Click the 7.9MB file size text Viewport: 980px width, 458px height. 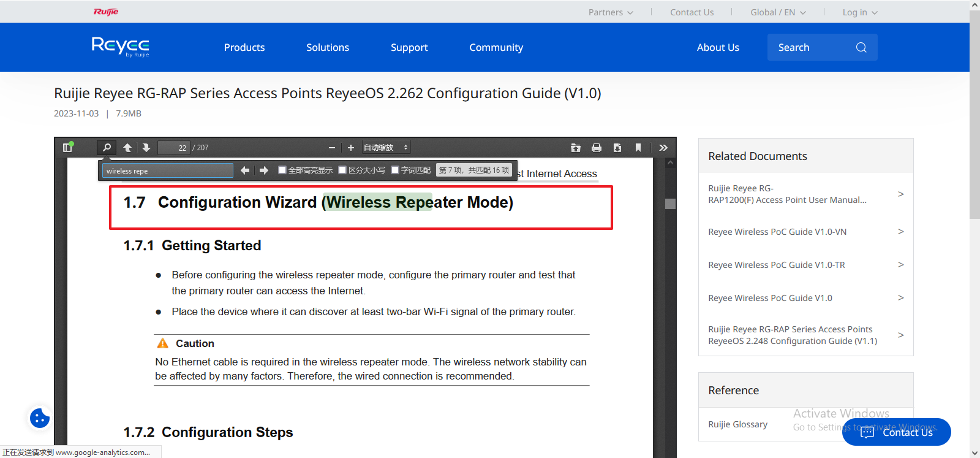(129, 113)
